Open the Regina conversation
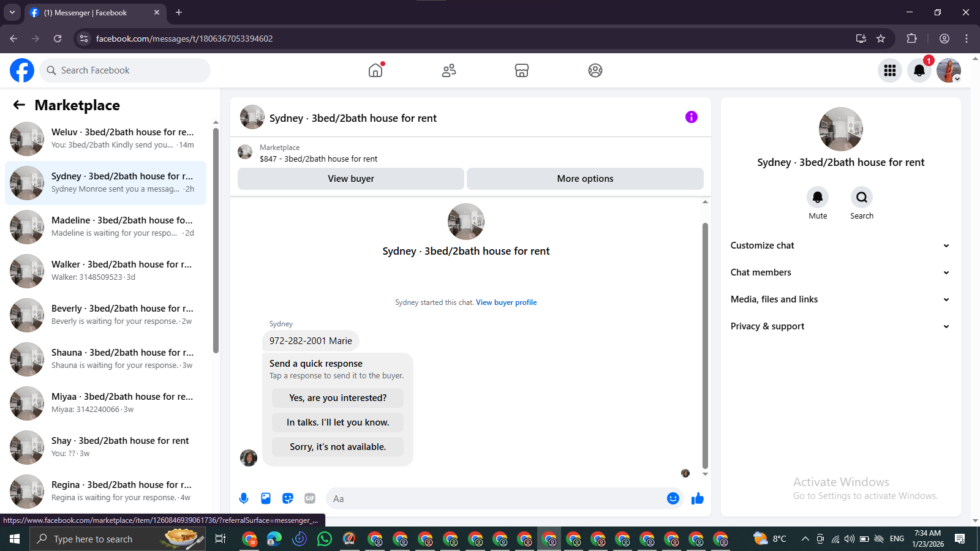The image size is (980, 551). [105, 492]
